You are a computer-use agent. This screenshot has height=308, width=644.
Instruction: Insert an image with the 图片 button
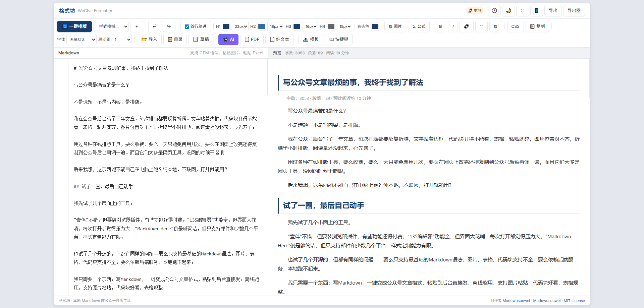pos(395,26)
